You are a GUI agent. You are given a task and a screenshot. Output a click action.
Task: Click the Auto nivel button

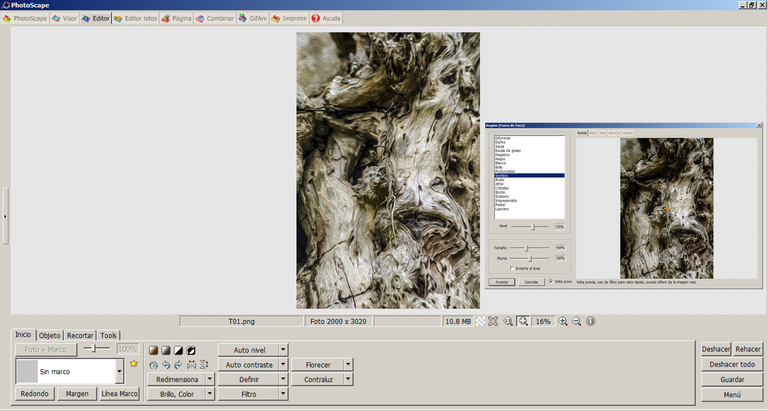pos(249,350)
